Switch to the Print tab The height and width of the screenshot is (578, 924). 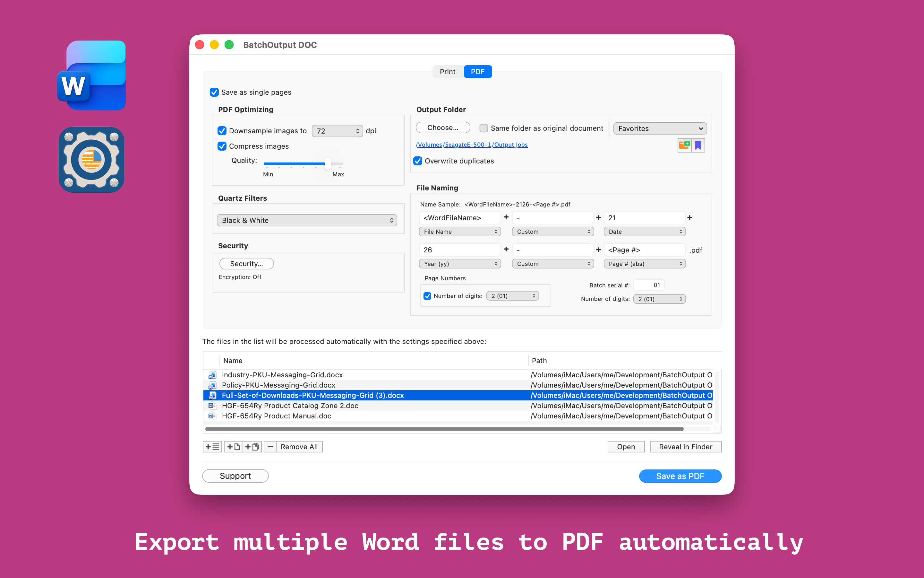(x=448, y=72)
